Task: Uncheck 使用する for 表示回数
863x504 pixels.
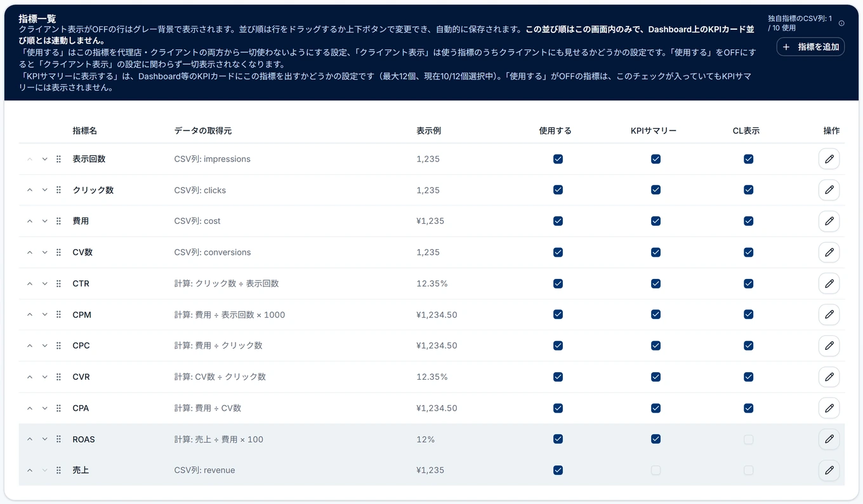Action: (x=558, y=159)
